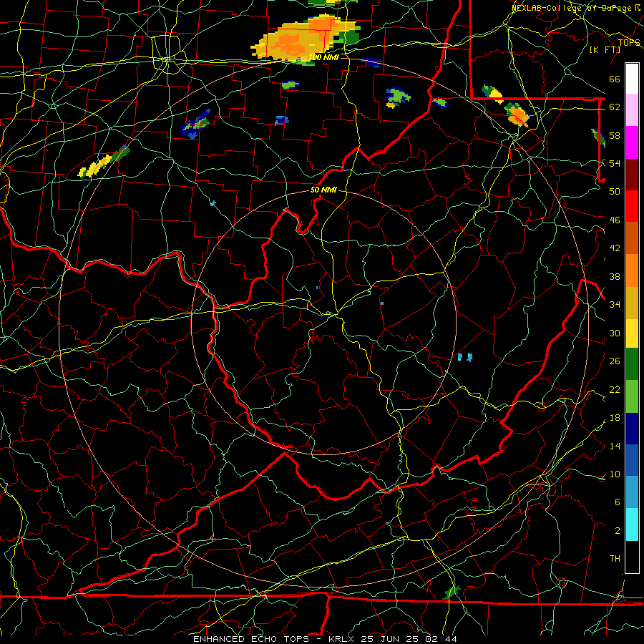Viewport: 644px width, 644px height.
Task: Click the legend value 22
Action: 614,389
